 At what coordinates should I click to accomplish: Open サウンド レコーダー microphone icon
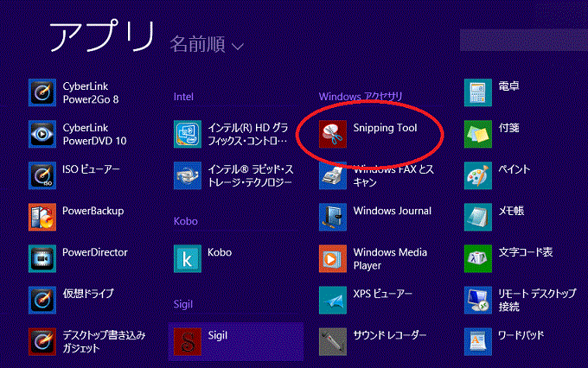[333, 342]
